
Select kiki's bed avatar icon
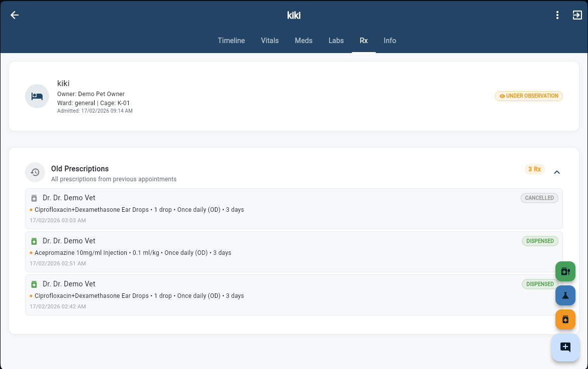(x=37, y=96)
